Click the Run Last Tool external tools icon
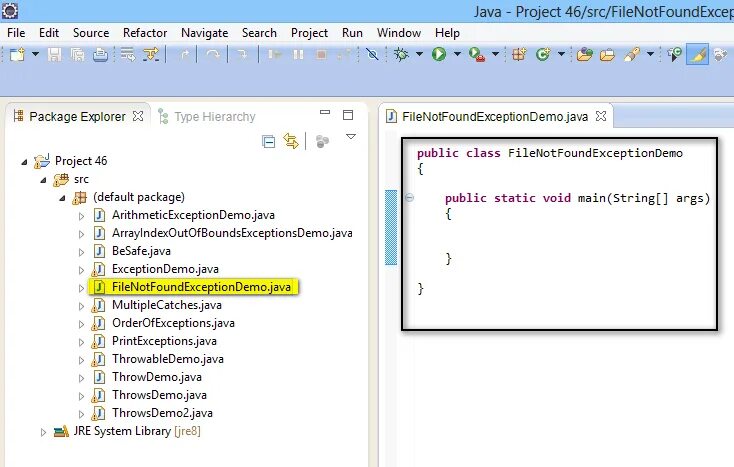The image size is (734, 467). 477,54
